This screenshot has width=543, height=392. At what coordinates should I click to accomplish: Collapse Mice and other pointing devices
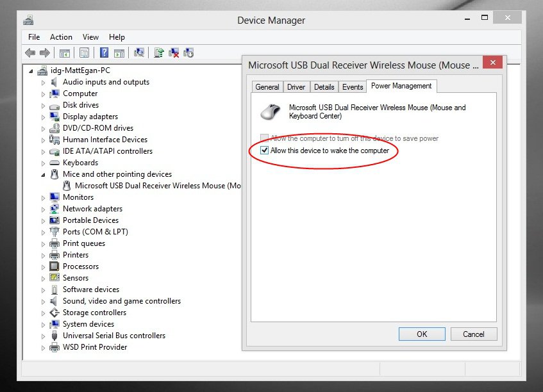click(x=44, y=174)
